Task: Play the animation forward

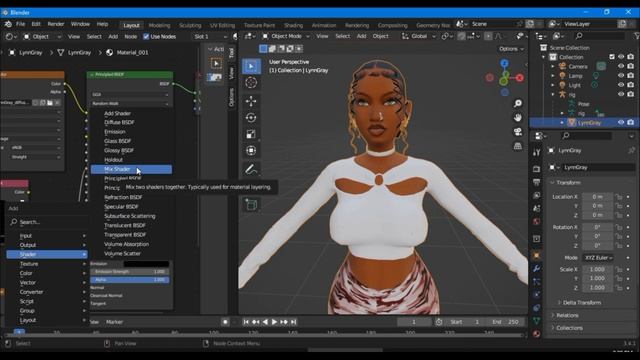Action: coord(274,322)
